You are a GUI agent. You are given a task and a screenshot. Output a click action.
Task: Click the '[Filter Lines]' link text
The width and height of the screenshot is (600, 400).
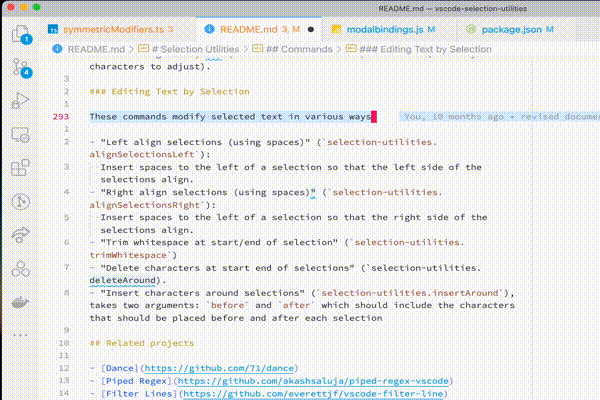click(139, 393)
